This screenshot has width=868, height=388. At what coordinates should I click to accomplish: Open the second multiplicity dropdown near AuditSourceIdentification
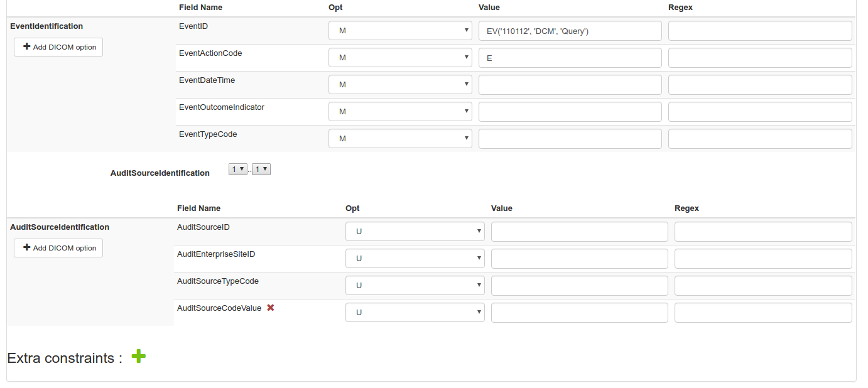pos(261,169)
